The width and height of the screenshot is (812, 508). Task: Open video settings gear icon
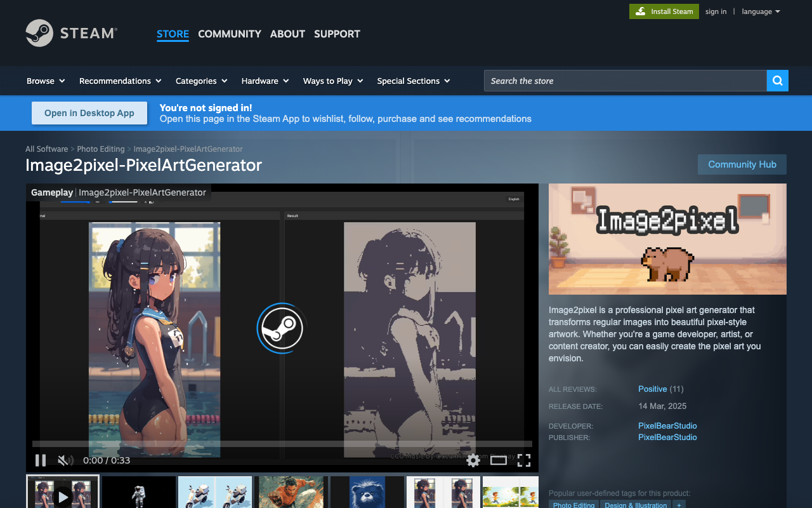point(473,460)
